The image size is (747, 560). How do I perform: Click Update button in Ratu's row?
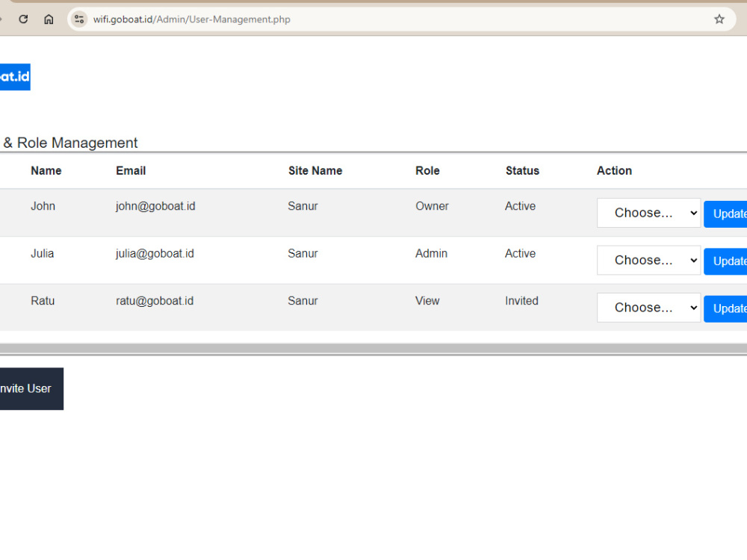[725, 308]
